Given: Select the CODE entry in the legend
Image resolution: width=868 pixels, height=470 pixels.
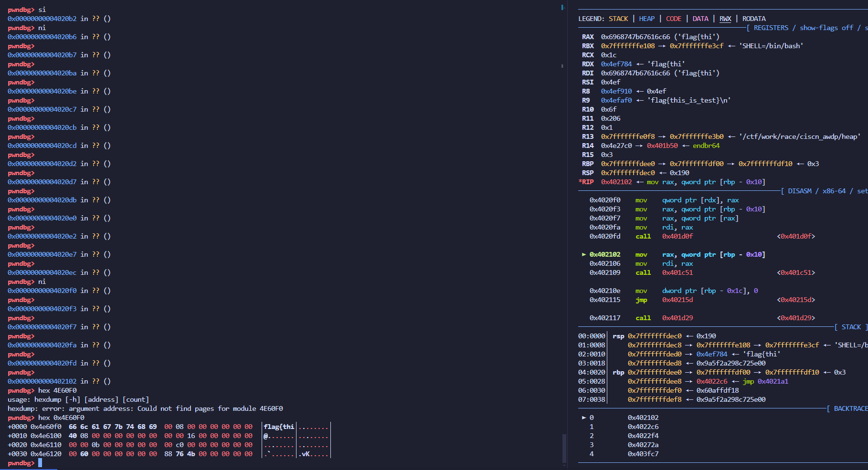Looking at the screenshot, I should [x=674, y=19].
